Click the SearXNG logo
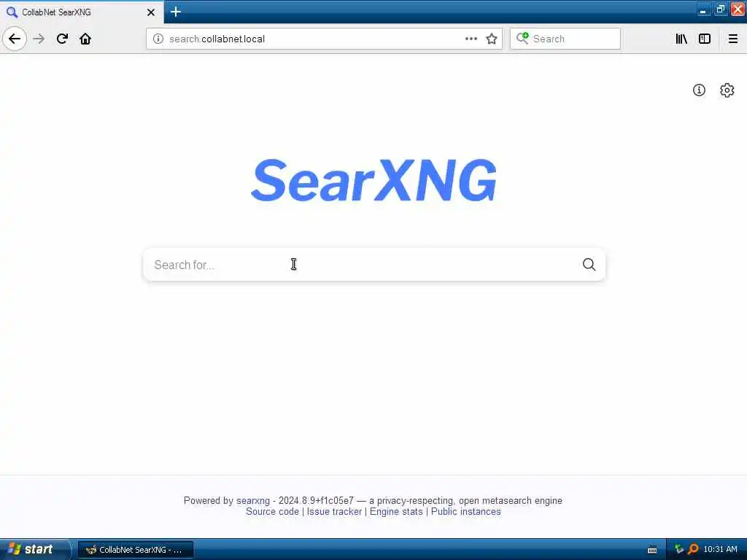Image resolution: width=747 pixels, height=560 pixels. click(x=374, y=181)
